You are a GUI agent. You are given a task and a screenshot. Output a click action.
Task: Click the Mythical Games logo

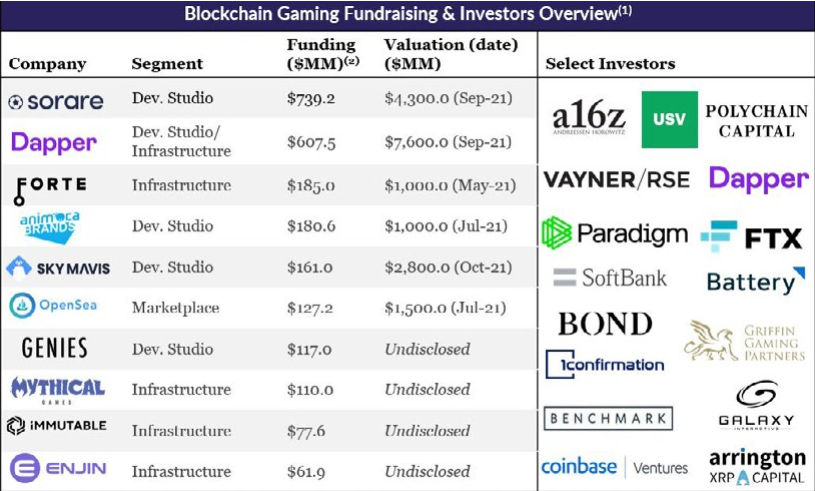click(x=58, y=391)
